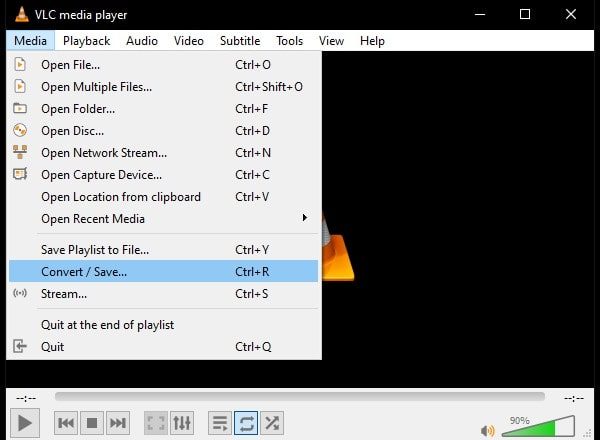Show extended settings equalizer panel
Image resolution: width=600 pixels, height=440 pixels.
(x=182, y=423)
